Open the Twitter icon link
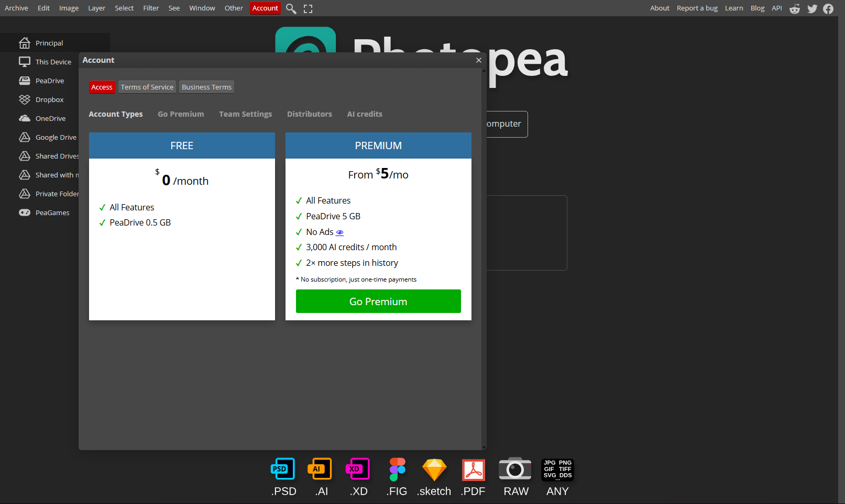 [812, 9]
